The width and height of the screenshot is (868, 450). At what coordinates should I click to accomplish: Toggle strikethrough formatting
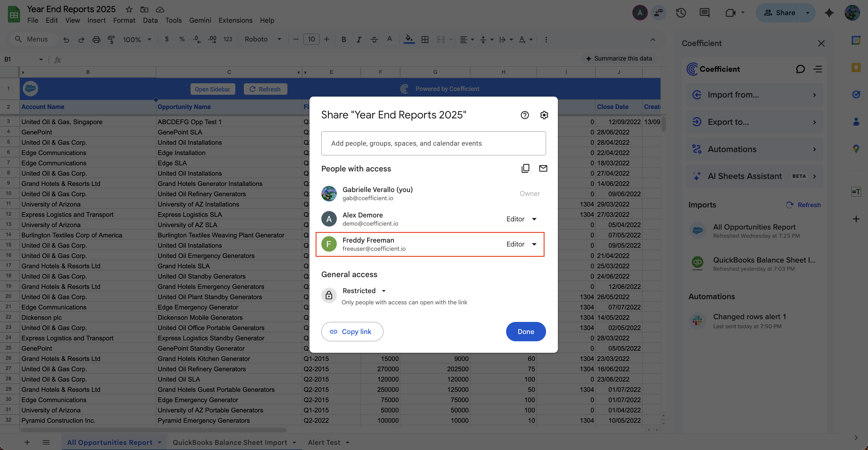(x=374, y=39)
